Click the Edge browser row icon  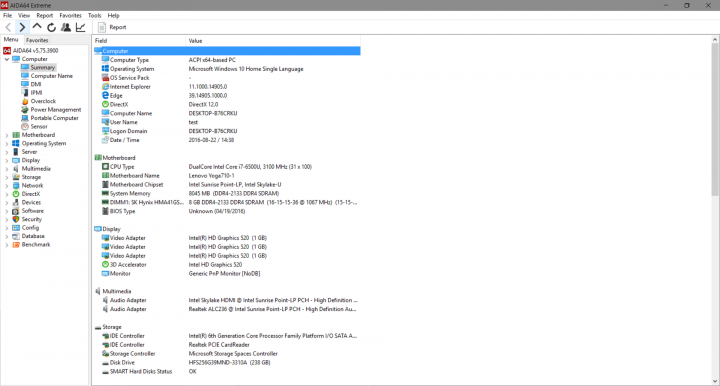point(105,95)
